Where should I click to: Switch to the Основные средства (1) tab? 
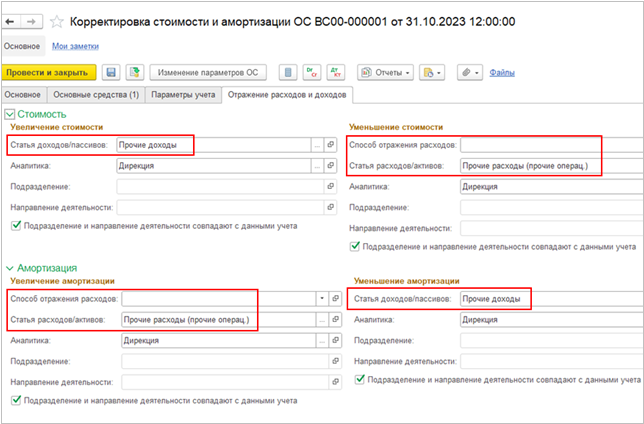click(x=95, y=95)
